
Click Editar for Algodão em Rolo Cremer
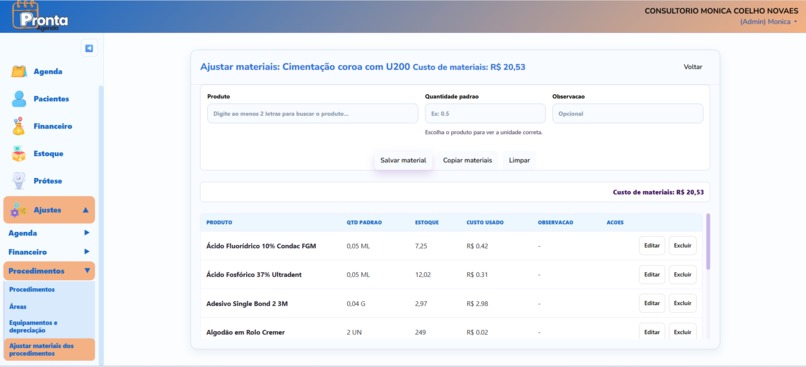coord(652,332)
